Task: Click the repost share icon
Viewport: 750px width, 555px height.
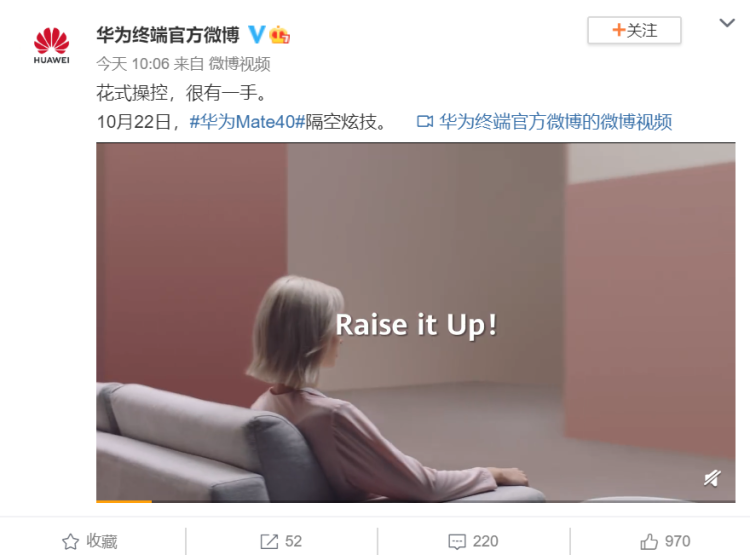Action: pyautogui.click(x=269, y=542)
